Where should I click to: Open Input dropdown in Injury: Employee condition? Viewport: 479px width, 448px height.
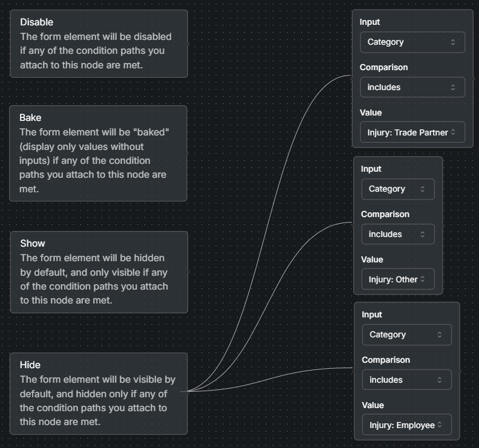click(406, 335)
